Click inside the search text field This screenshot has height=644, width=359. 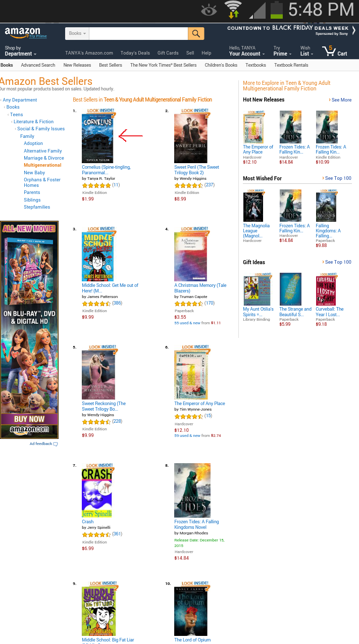[139, 33]
